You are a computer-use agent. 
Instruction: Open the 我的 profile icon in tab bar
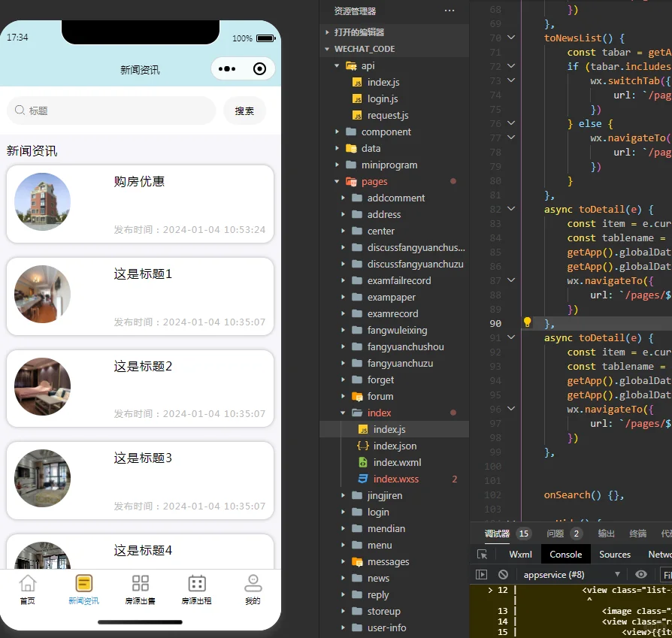[x=253, y=582]
